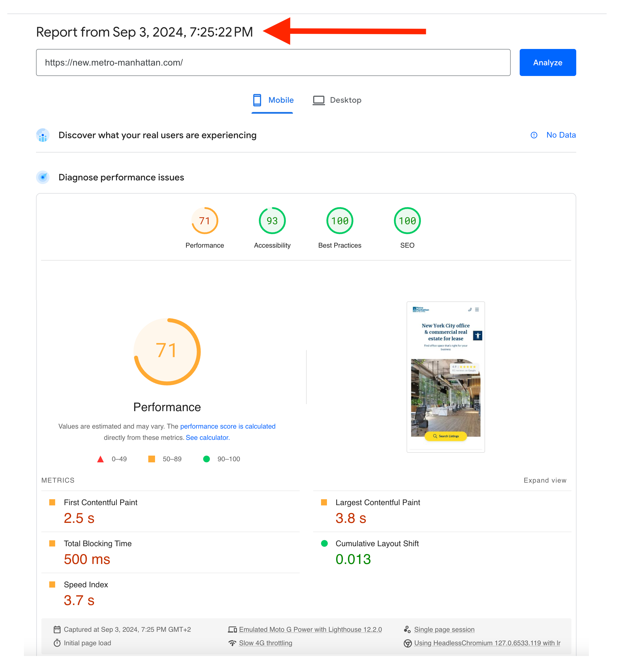This screenshot has height=672, width=619.
Task: Click the icon beside Single page session
Action: pyautogui.click(x=407, y=630)
